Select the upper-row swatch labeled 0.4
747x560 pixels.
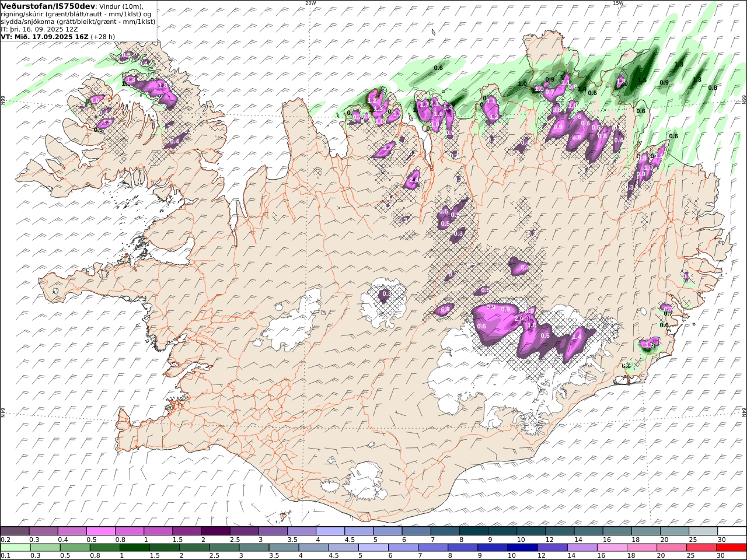pyautogui.click(x=72, y=531)
